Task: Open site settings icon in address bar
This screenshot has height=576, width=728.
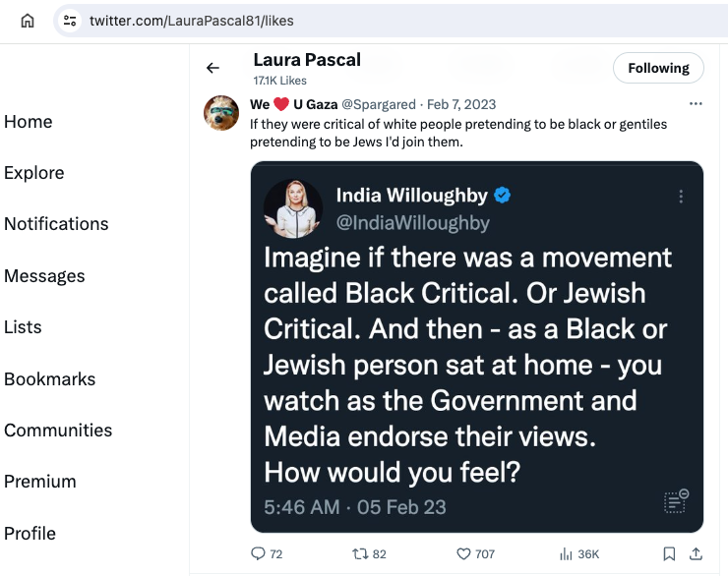Action: point(70,21)
